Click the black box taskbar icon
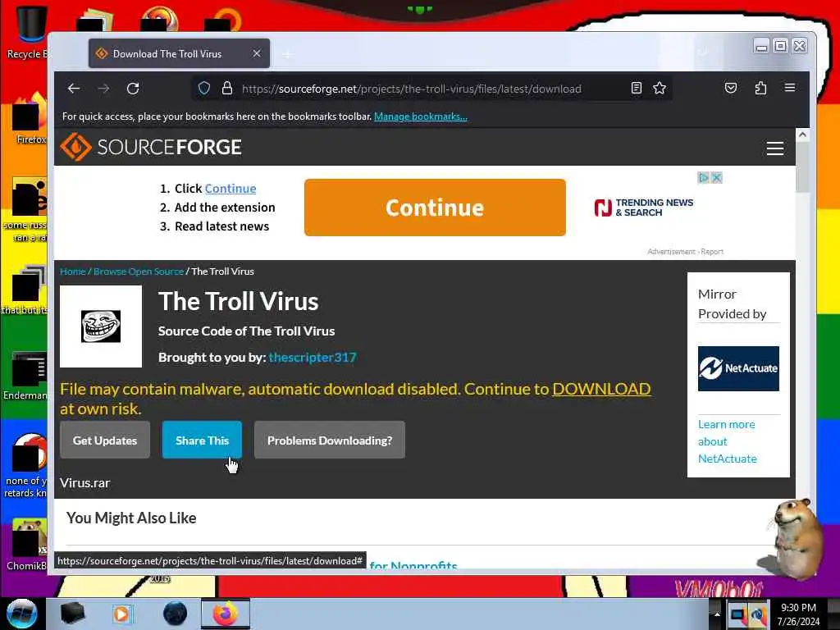Image resolution: width=840 pixels, height=630 pixels. [72, 614]
